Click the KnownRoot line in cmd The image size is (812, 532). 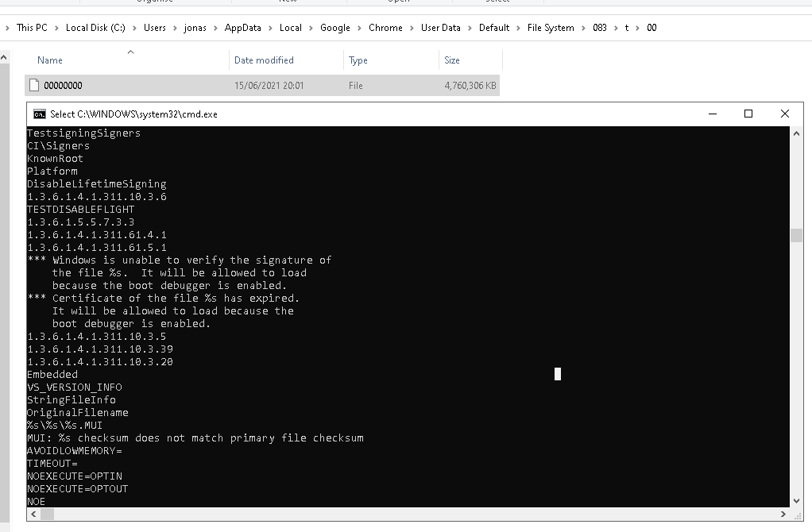[x=55, y=158]
